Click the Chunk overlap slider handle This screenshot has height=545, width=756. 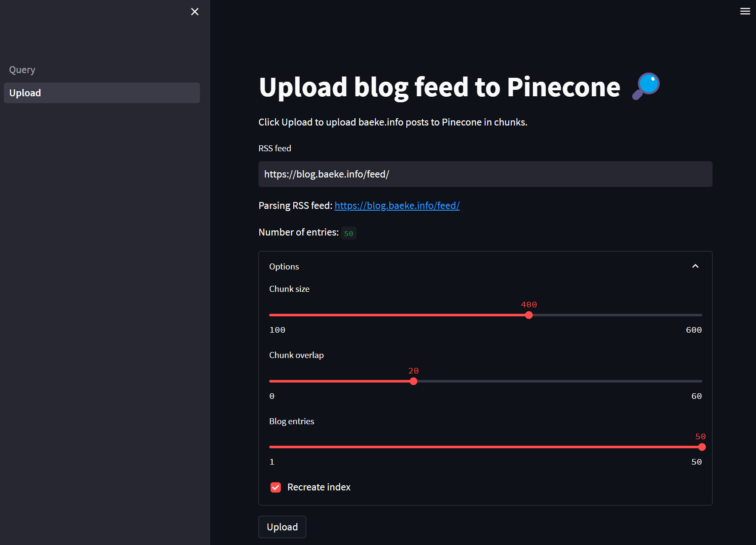413,381
